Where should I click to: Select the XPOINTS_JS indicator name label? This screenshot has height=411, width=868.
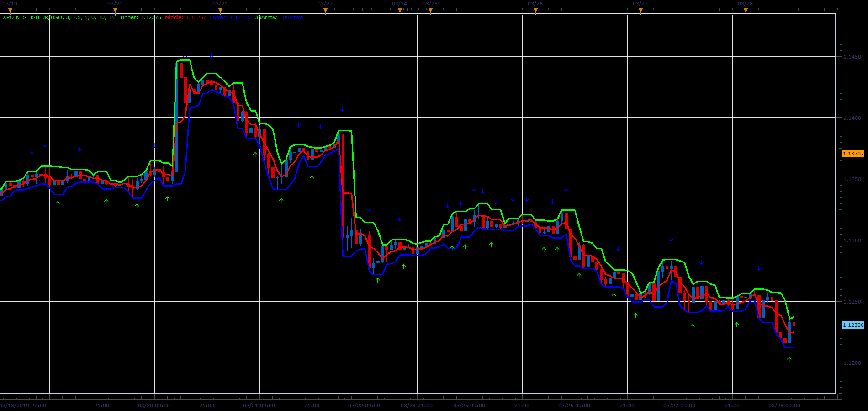click(x=60, y=17)
